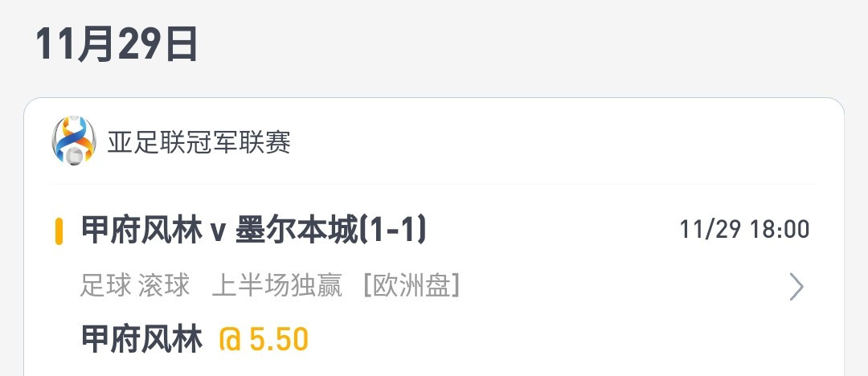Tap the 上半场独赢 market label

pos(277,286)
